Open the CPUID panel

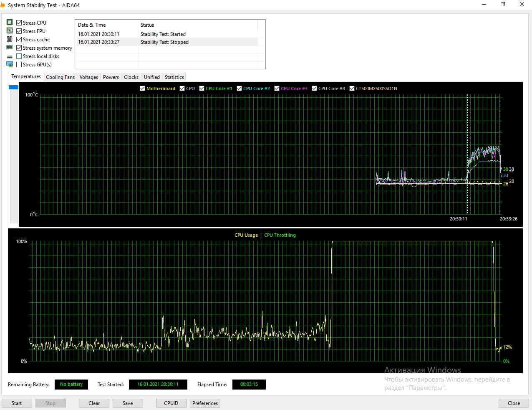tap(171, 403)
